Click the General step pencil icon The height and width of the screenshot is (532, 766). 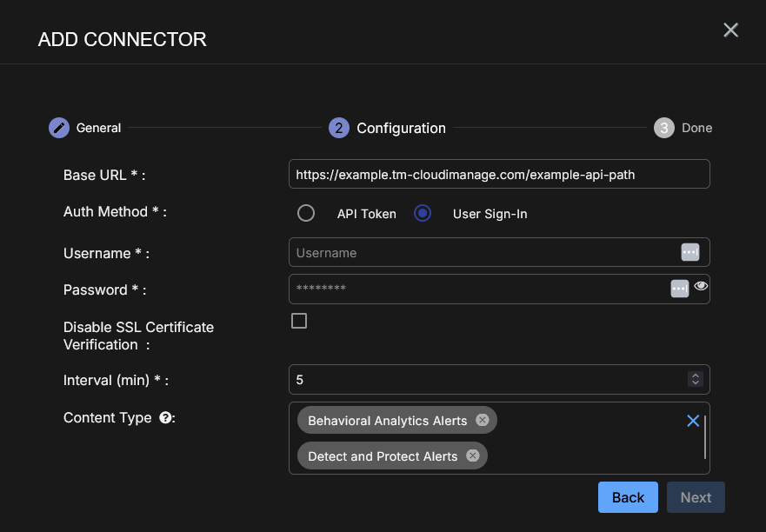pos(58,128)
